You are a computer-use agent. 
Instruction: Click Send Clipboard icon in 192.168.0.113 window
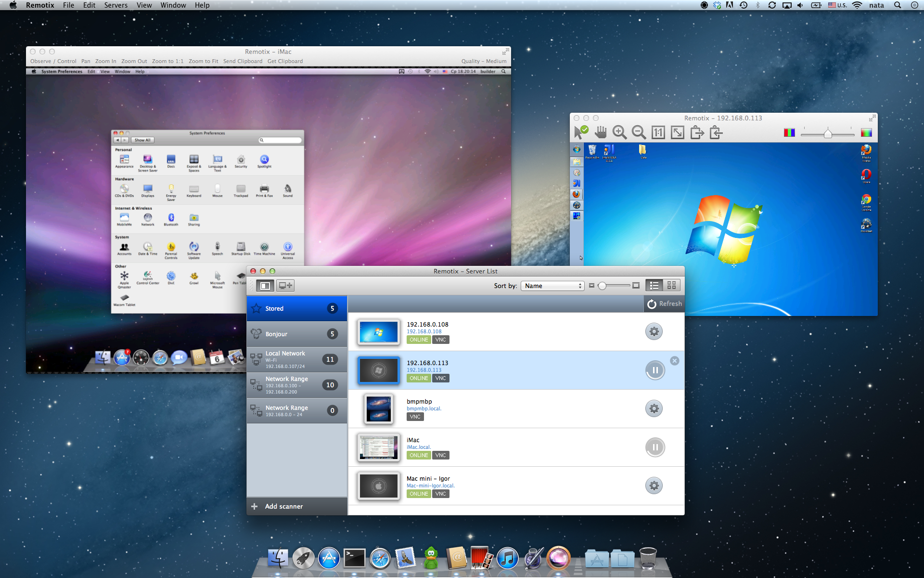pos(697,132)
